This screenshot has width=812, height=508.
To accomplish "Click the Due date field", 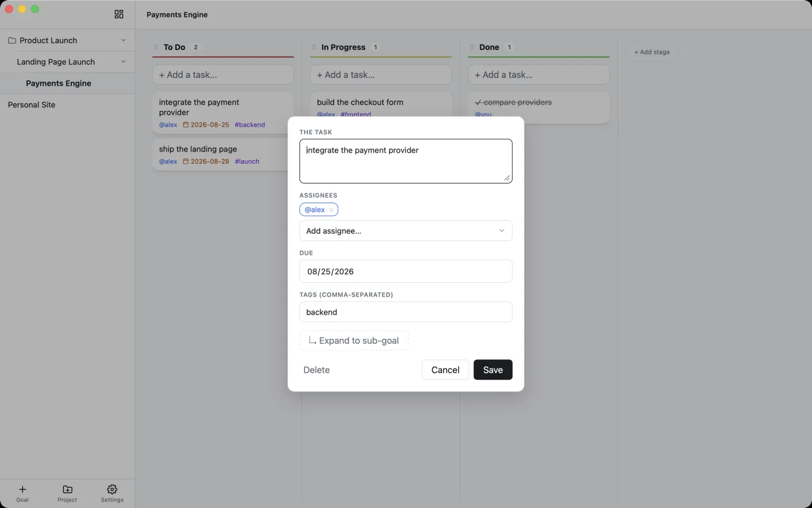I will (405, 271).
